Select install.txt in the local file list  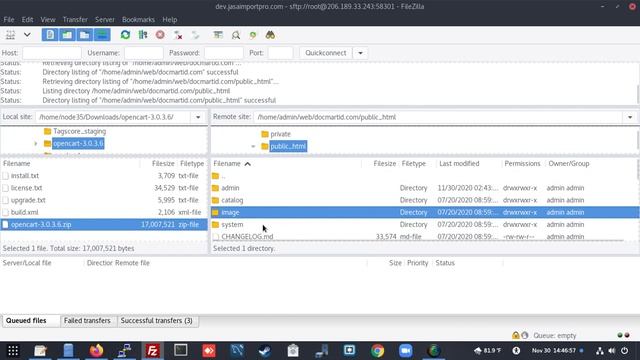pyautogui.click(x=104, y=176)
